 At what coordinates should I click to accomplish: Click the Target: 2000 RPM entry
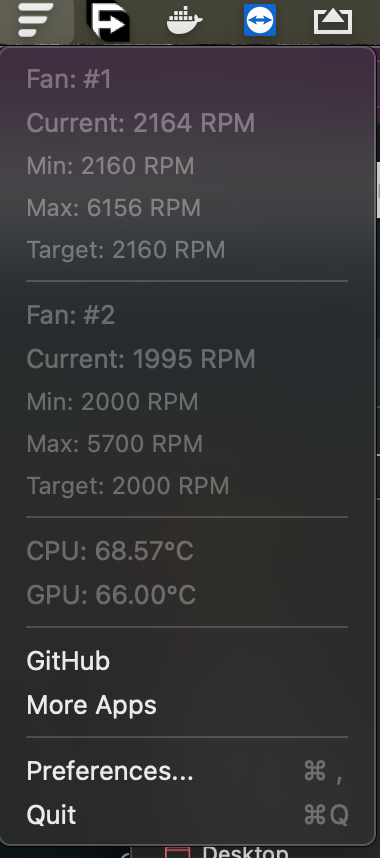[187, 486]
